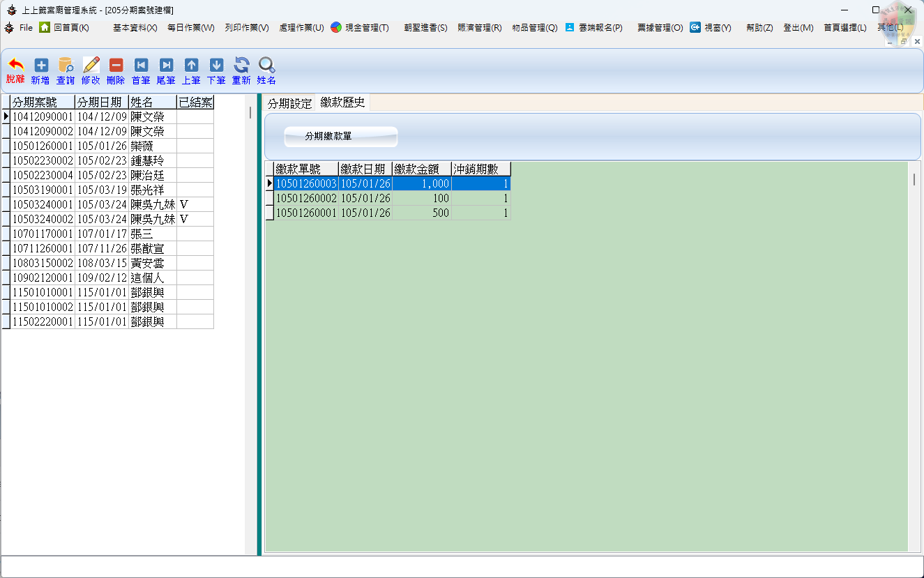Jump to first record with 首筆
The width and height of the screenshot is (924, 578).
141,66
